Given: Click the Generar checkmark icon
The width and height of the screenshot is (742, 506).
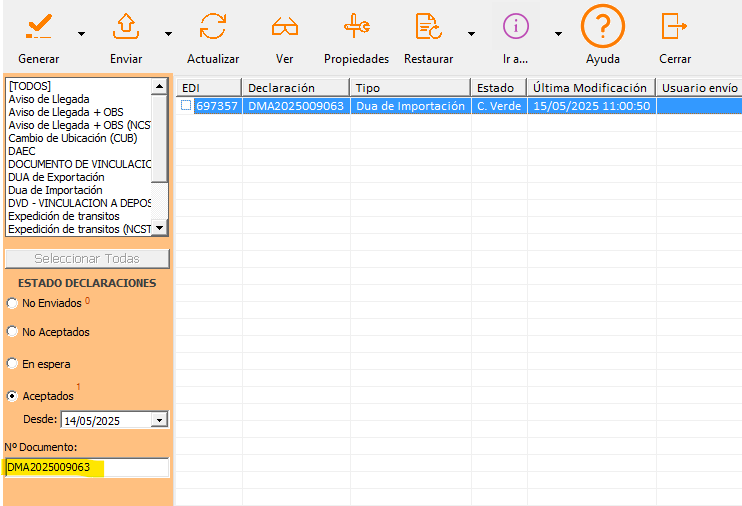Looking at the screenshot, I should (38, 25).
